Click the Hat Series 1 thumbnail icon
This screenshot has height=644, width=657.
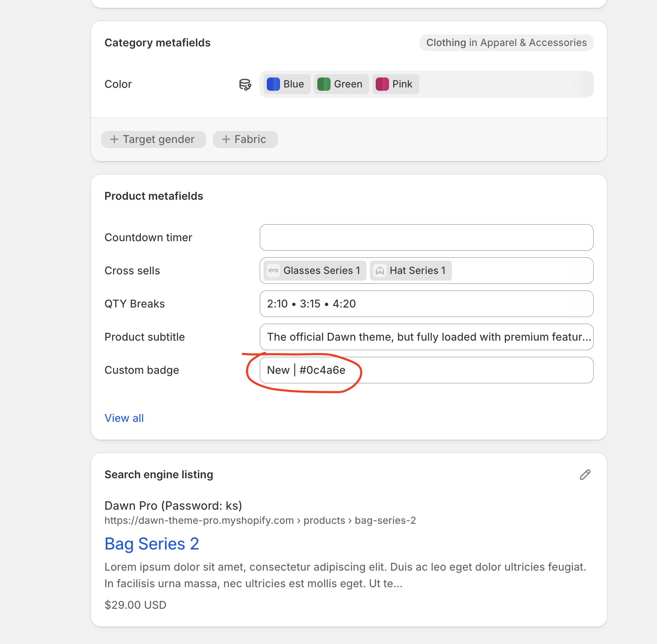pos(380,271)
